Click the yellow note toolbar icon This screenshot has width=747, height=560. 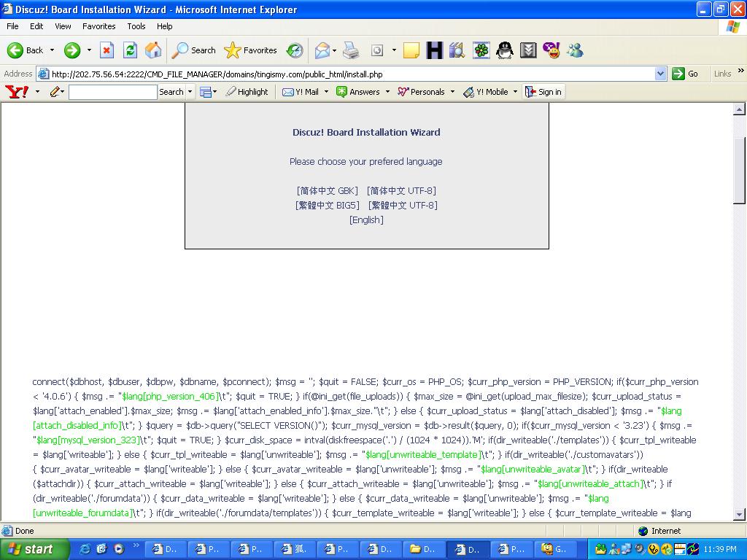point(411,50)
